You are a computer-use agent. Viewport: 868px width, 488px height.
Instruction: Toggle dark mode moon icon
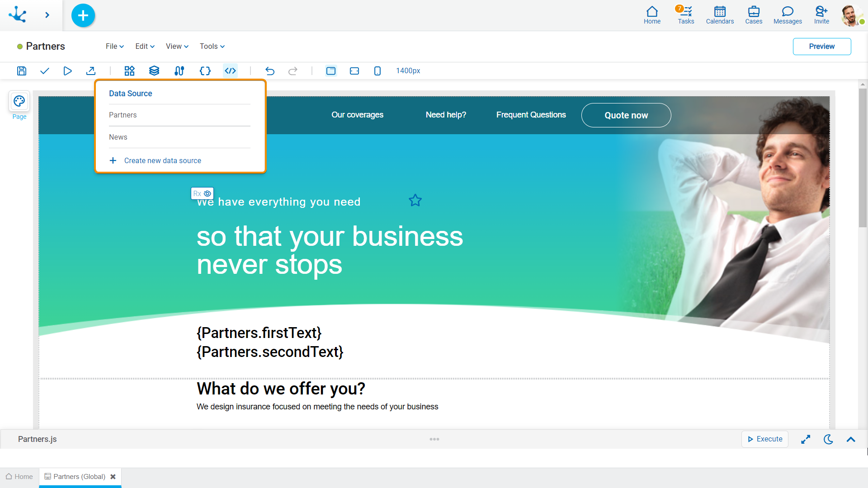(x=828, y=439)
